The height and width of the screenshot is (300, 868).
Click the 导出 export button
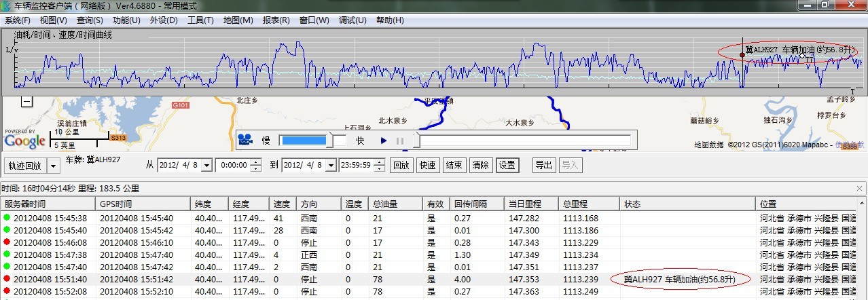tap(544, 165)
